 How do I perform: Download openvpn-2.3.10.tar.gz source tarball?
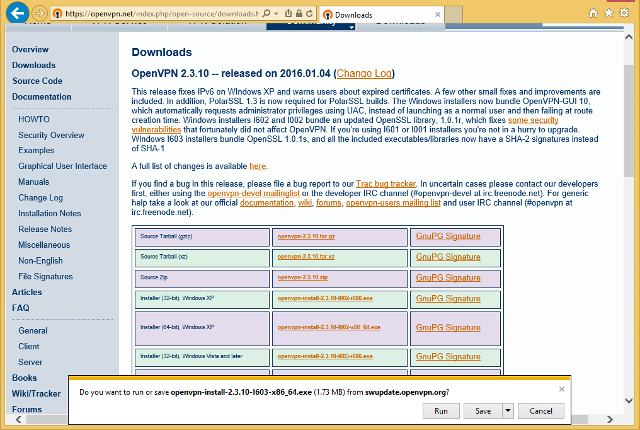pos(306,237)
